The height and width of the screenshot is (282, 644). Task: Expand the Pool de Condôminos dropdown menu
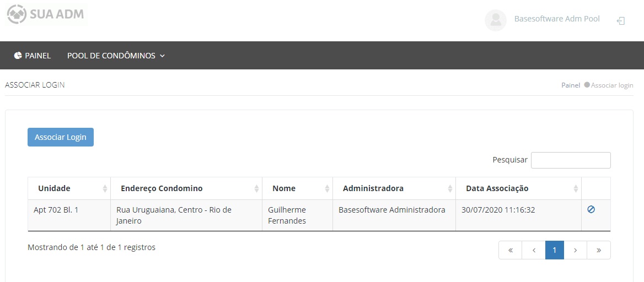tap(116, 56)
